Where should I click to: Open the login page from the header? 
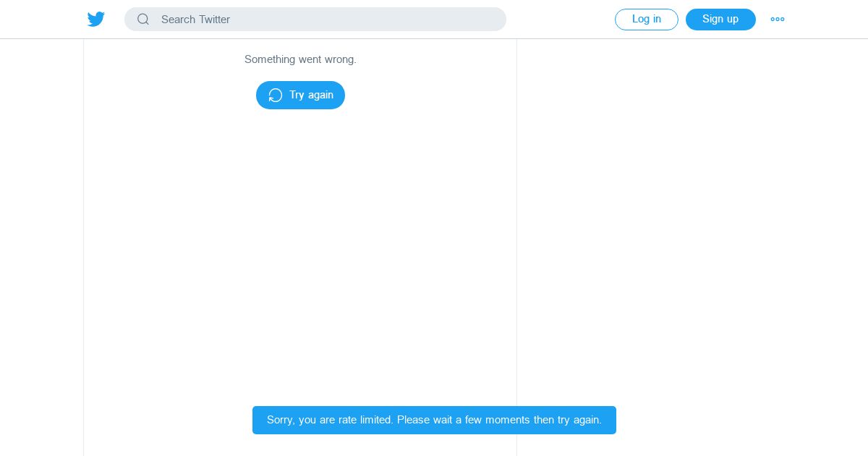point(647,20)
